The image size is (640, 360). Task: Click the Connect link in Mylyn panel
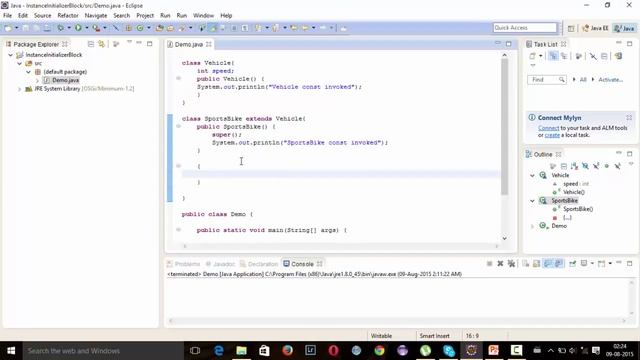(549, 128)
